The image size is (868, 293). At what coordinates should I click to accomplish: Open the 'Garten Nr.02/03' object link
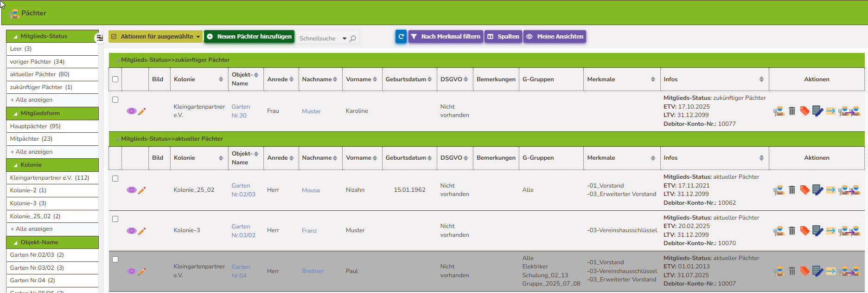(243, 190)
